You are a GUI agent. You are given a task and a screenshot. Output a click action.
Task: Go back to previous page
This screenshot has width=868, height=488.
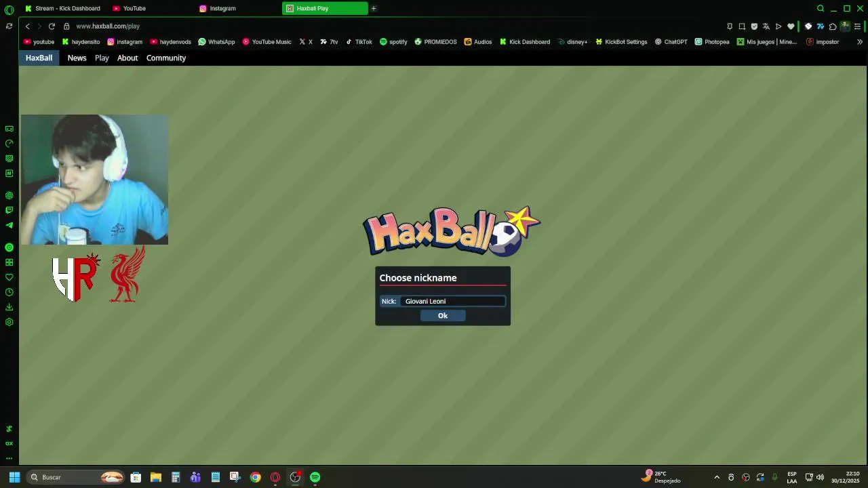click(x=27, y=26)
